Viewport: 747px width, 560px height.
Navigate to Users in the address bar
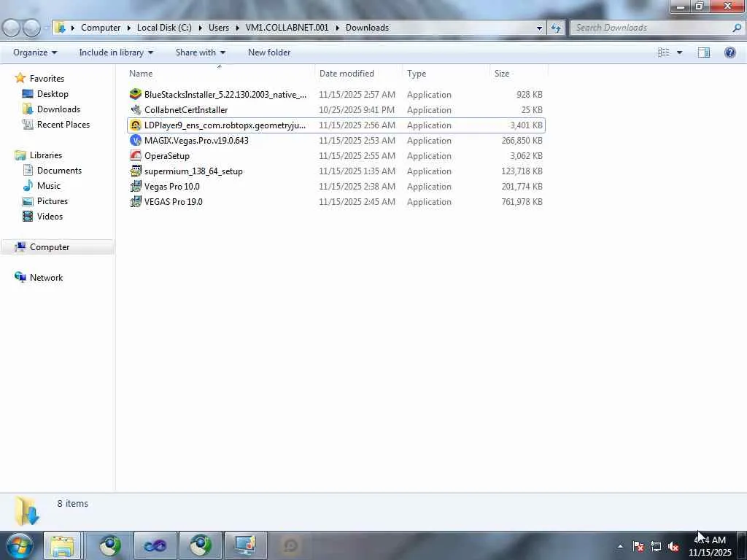point(219,28)
